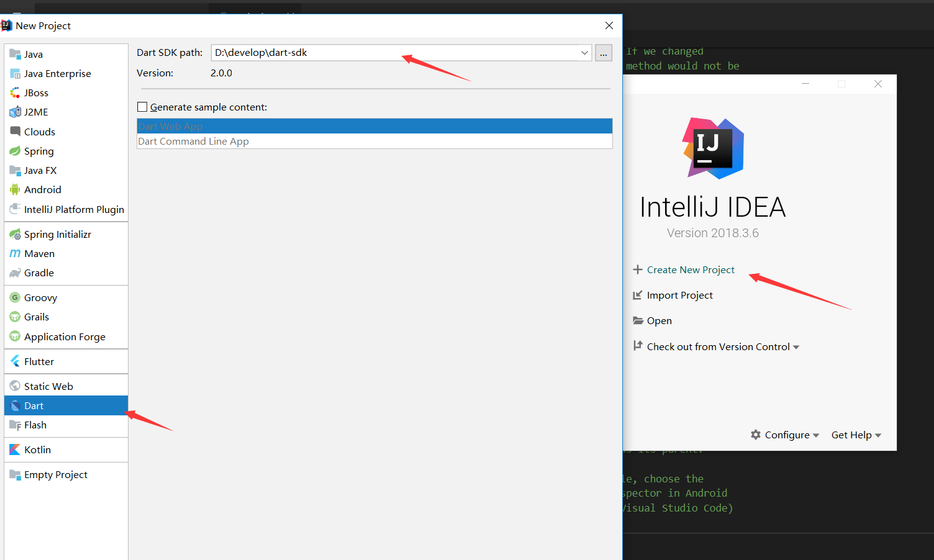Pick the Maven project icon
Viewport: 934px width, 560px height.
pyautogui.click(x=15, y=253)
